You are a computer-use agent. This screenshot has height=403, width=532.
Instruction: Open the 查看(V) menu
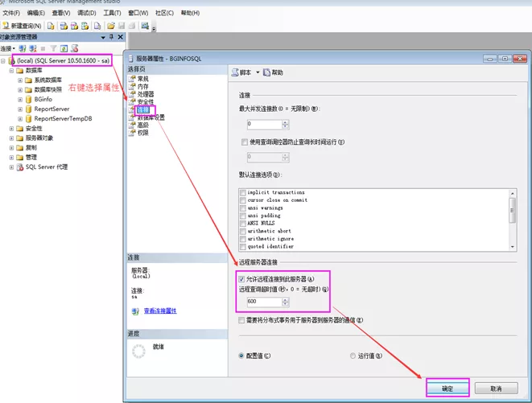[x=60, y=14]
